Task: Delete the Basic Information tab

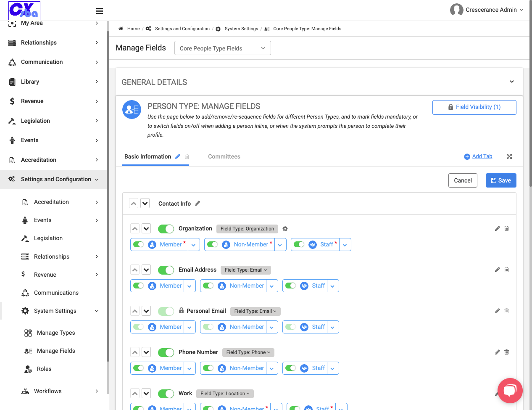Action: [x=187, y=156]
